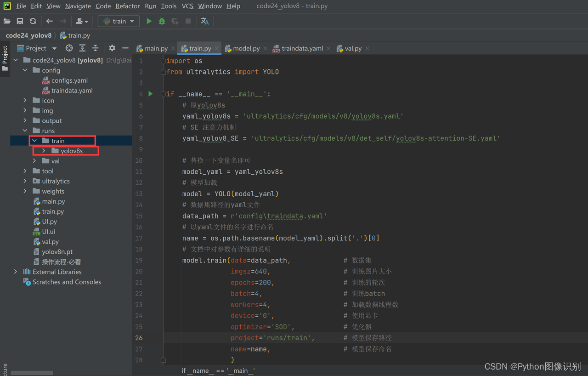Click the Open folder toolbar icon
Image resolution: width=588 pixels, height=376 pixels.
(x=7, y=21)
